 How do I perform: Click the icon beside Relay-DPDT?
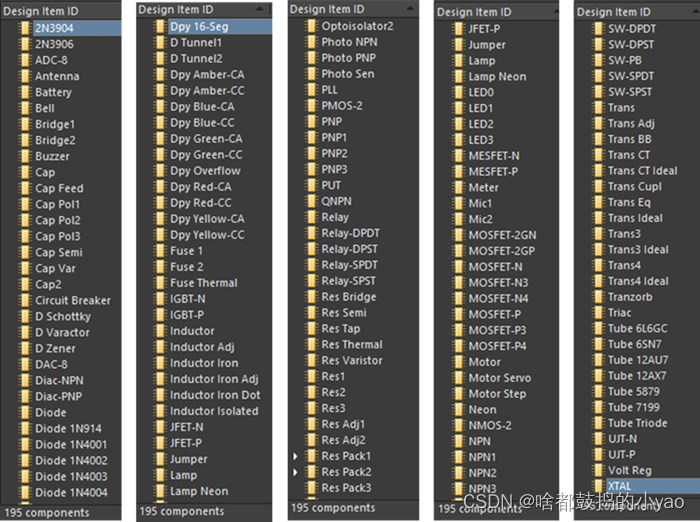[x=311, y=233]
